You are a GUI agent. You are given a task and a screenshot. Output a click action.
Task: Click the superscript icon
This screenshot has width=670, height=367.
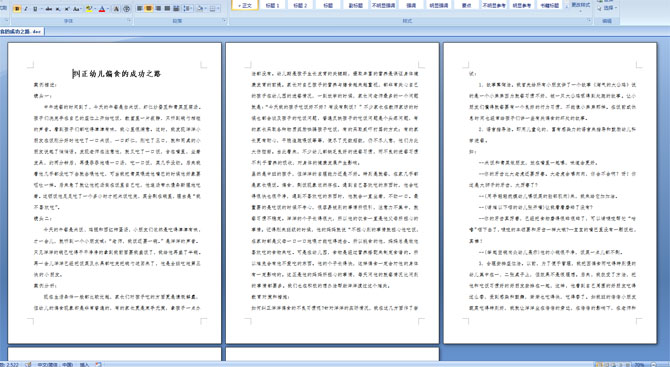(x=67, y=9)
